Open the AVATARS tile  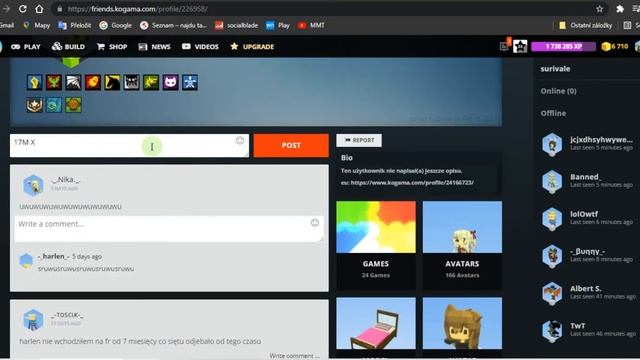pos(462,245)
